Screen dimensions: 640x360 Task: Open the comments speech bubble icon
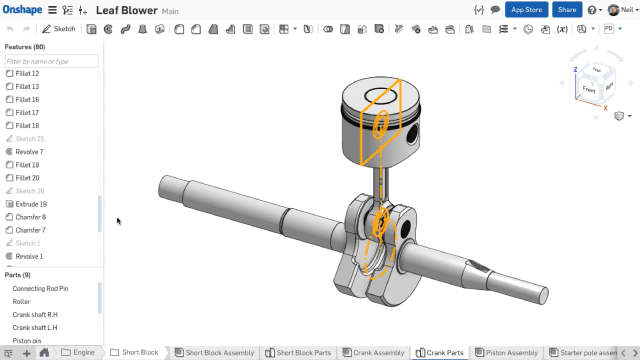coord(495,10)
